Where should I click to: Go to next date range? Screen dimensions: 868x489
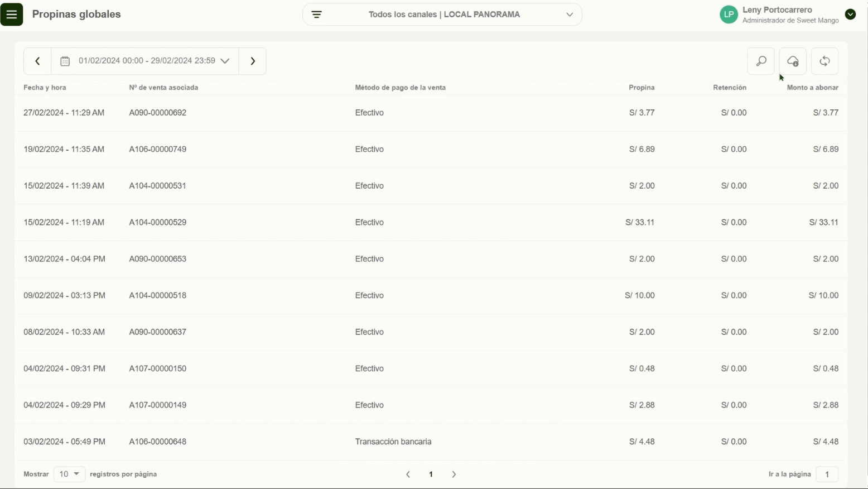pyautogui.click(x=253, y=61)
